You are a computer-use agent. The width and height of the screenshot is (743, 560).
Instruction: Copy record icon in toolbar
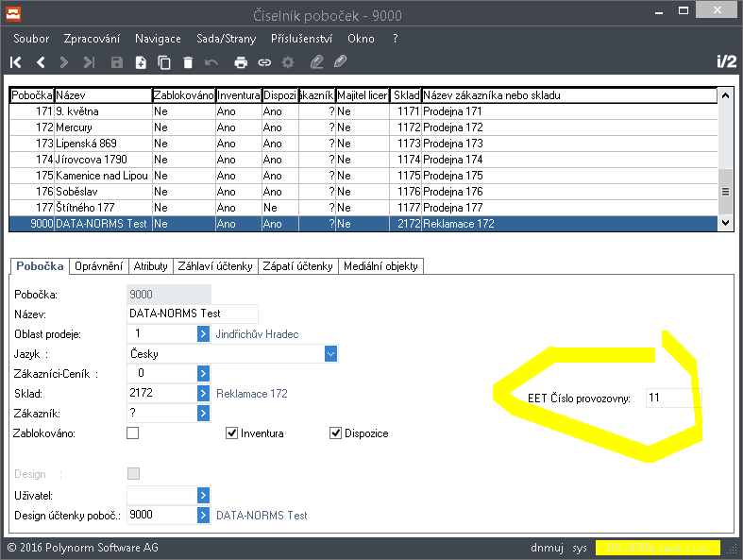pos(164,62)
